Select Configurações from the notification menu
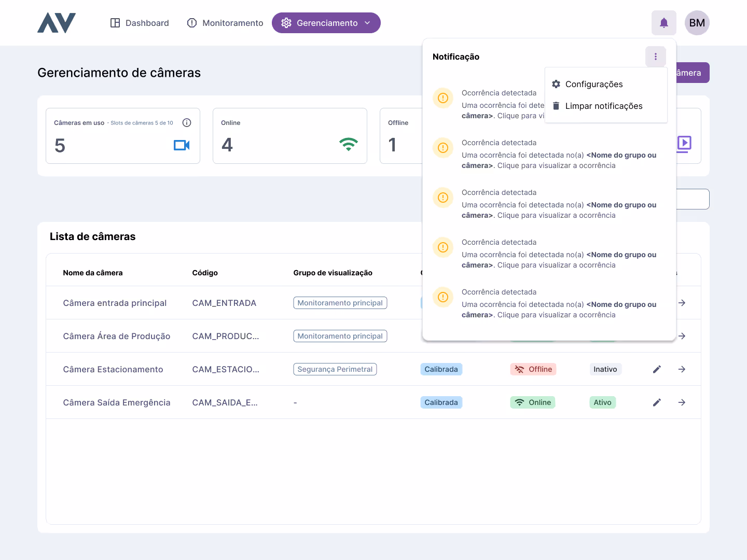Image resolution: width=747 pixels, height=560 pixels. (594, 84)
